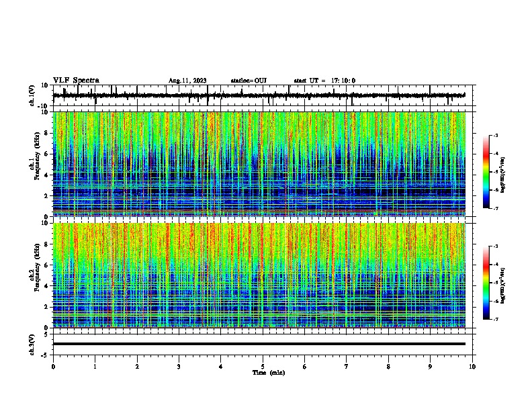The image size is (532, 411).
Task: Click the ch.1 colorbar log(PSD) label
Action: point(503,175)
